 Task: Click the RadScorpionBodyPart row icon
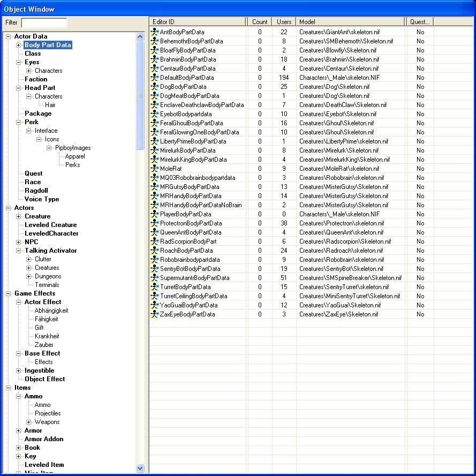(155, 241)
